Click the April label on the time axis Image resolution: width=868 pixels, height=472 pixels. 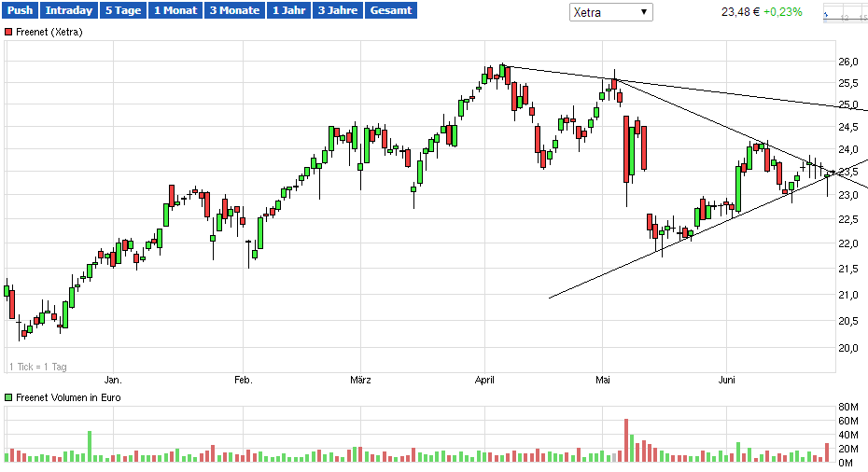(484, 380)
